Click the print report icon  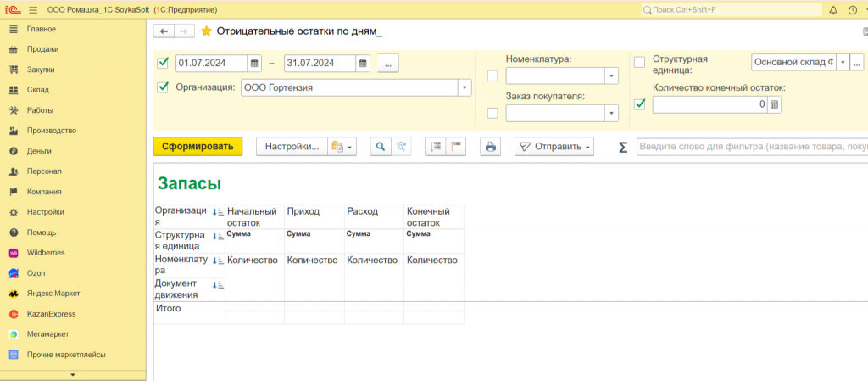click(489, 147)
